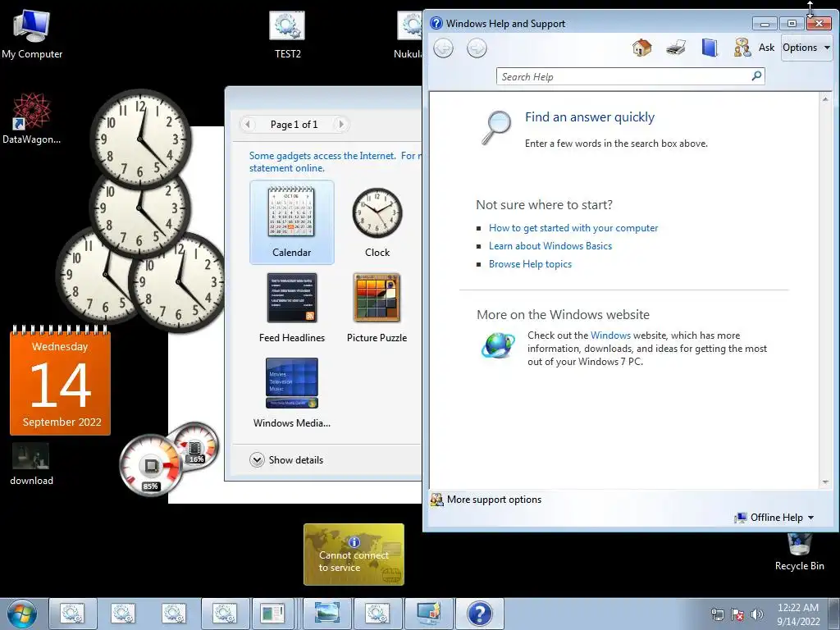Screen dimensions: 840x630
Task: Open the gadget privacy statement link text
Action: pos(336,162)
